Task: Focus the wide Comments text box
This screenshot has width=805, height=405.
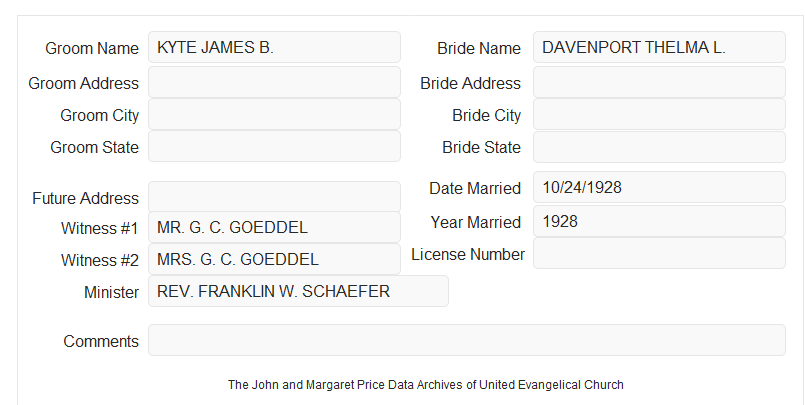Action: [467, 340]
